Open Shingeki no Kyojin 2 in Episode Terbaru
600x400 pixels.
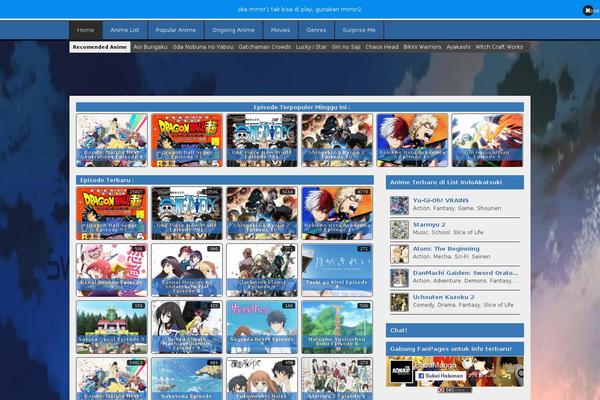262,213
